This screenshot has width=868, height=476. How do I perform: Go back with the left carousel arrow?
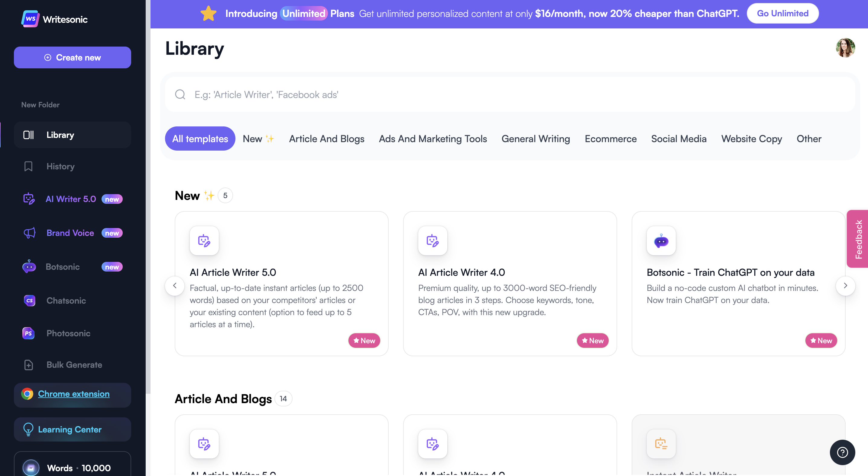175,285
